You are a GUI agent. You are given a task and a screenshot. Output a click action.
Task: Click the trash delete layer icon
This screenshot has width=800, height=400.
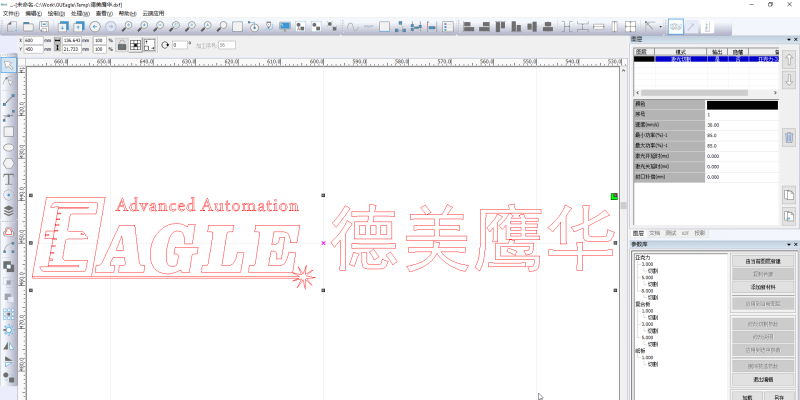click(788, 137)
